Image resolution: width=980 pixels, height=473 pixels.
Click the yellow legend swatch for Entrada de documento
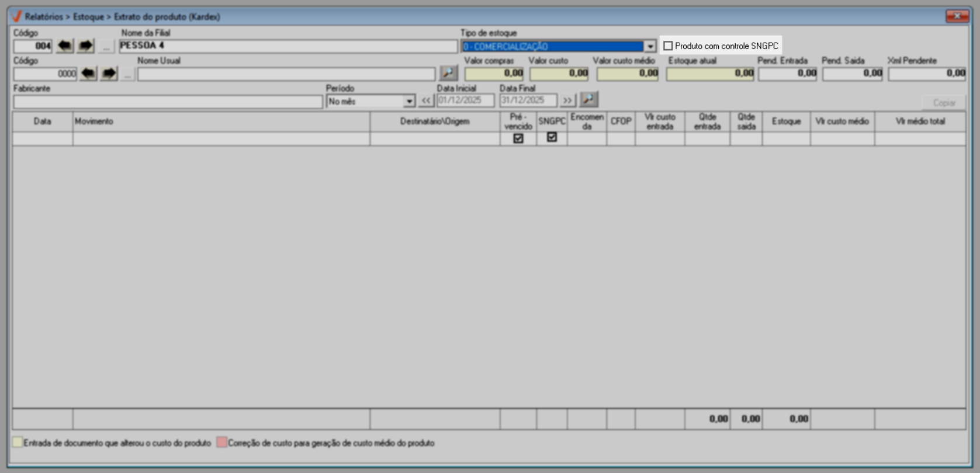[x=18, y=443]
